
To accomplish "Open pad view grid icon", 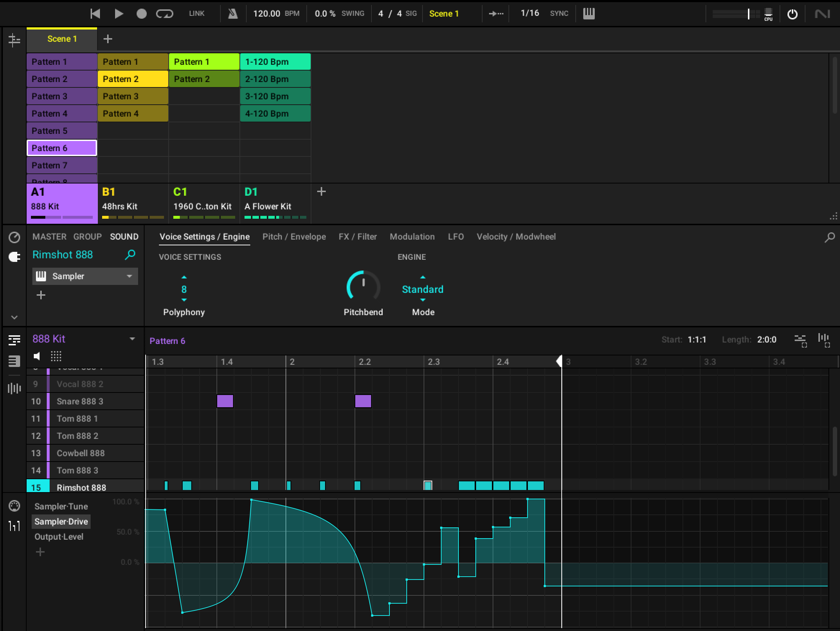I will pos(56,356).
